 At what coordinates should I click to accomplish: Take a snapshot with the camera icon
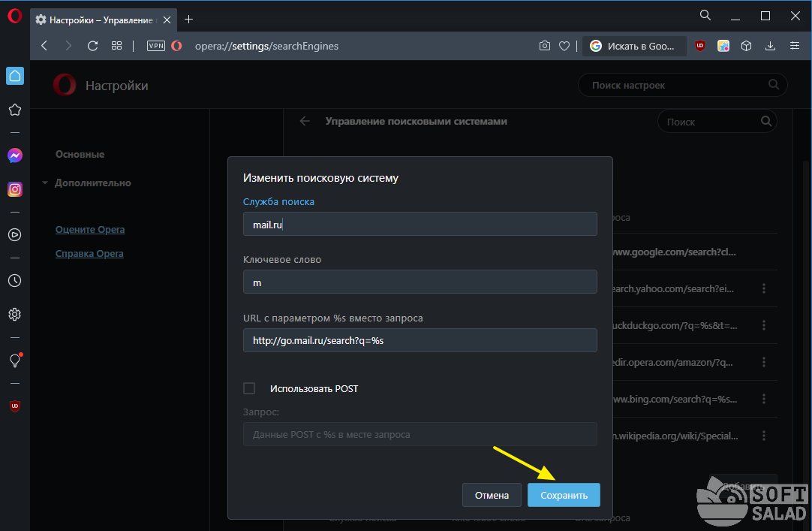(545, 46)
